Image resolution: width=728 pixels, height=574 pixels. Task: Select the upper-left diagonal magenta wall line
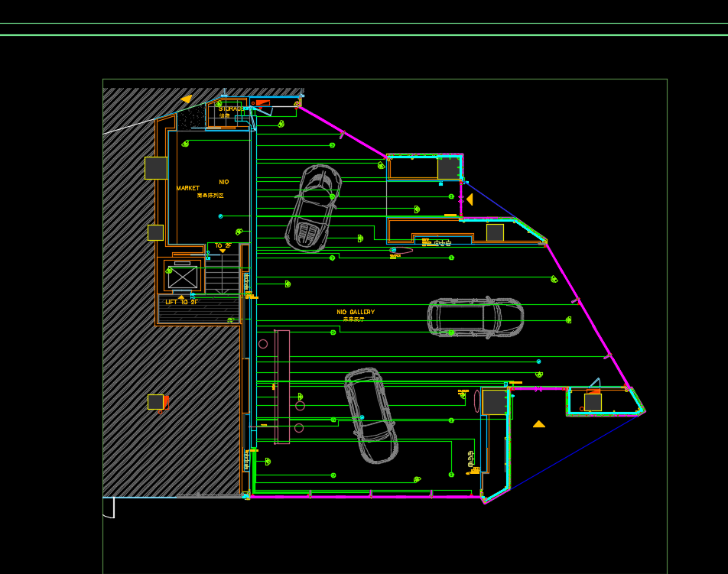coord(342,131)
